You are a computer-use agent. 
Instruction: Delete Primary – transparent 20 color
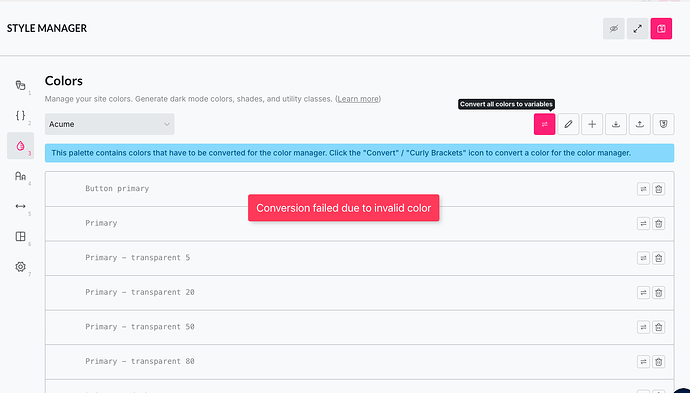tap(658, 293)
